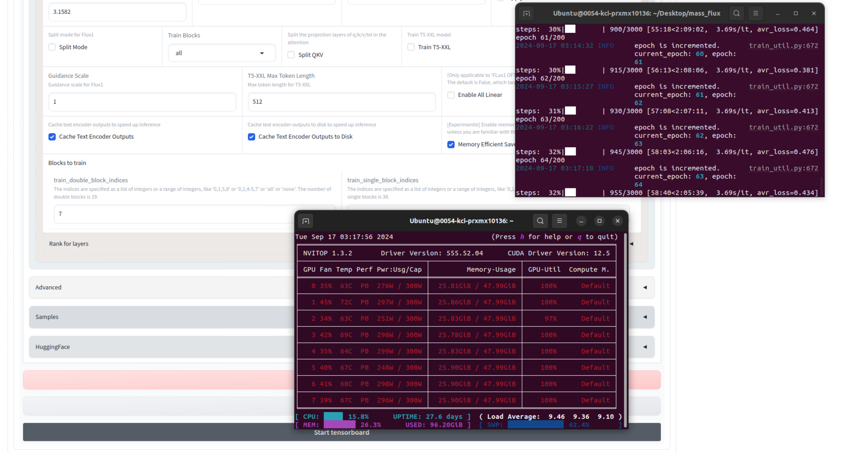Click new tab icon in mass_flux terminal
This screenshot has height=452, width=868.
(x=526, y=14)
